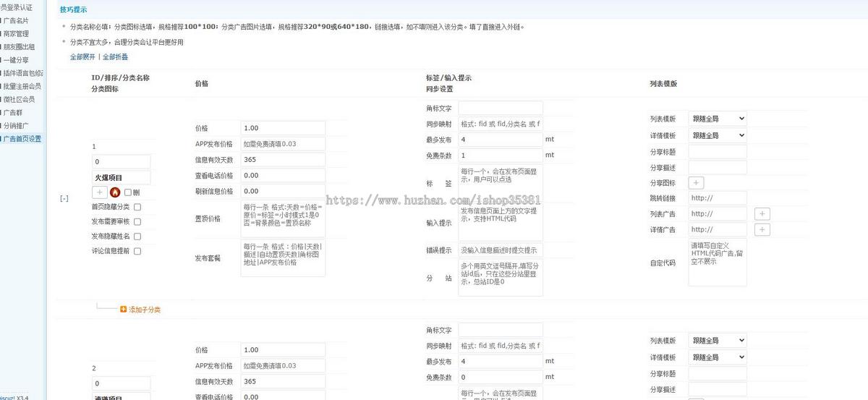868x400 pixels.
Task: Click the 分站 textarea in category 1
Action: 501,278
